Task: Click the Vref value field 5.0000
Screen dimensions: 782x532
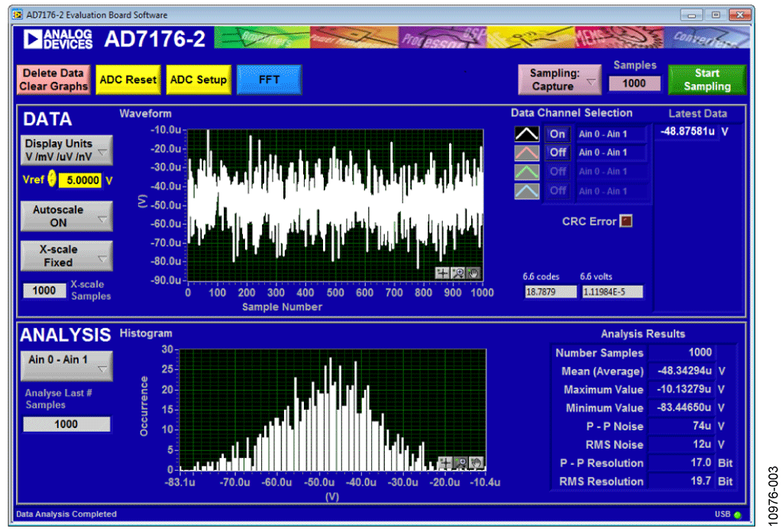Action: (80, 180)
